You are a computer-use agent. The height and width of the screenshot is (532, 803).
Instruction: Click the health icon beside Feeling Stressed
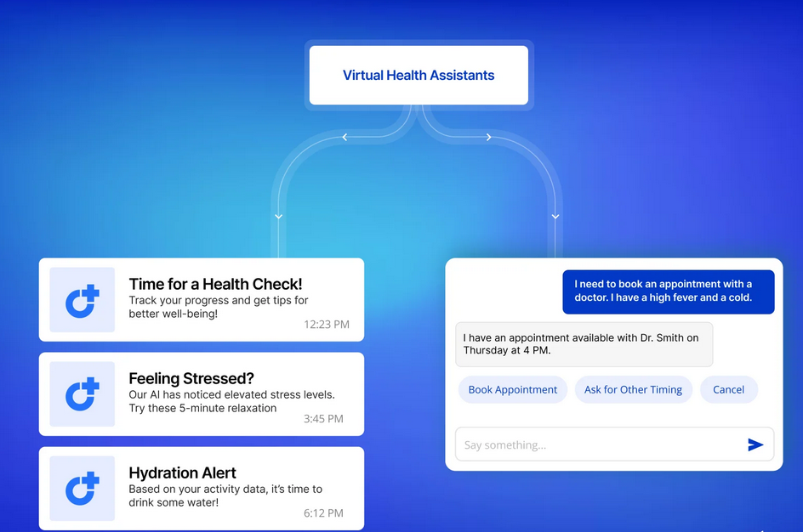[83, 394]
